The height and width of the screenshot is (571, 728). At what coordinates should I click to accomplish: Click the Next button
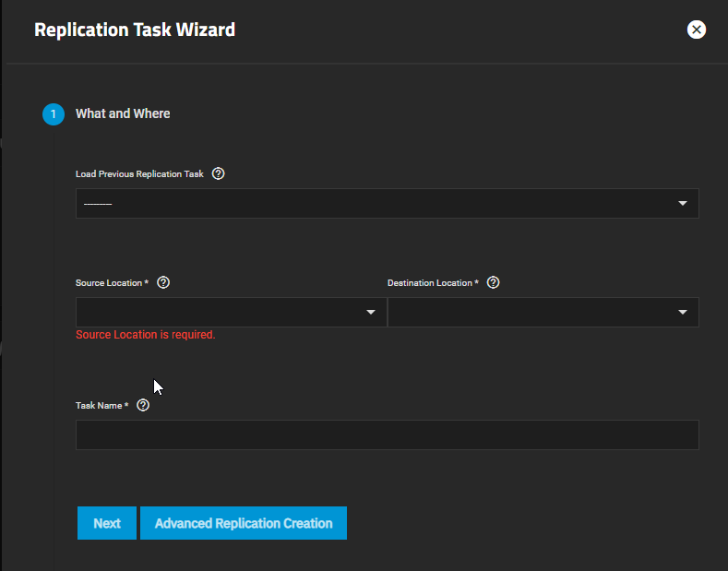107,523
